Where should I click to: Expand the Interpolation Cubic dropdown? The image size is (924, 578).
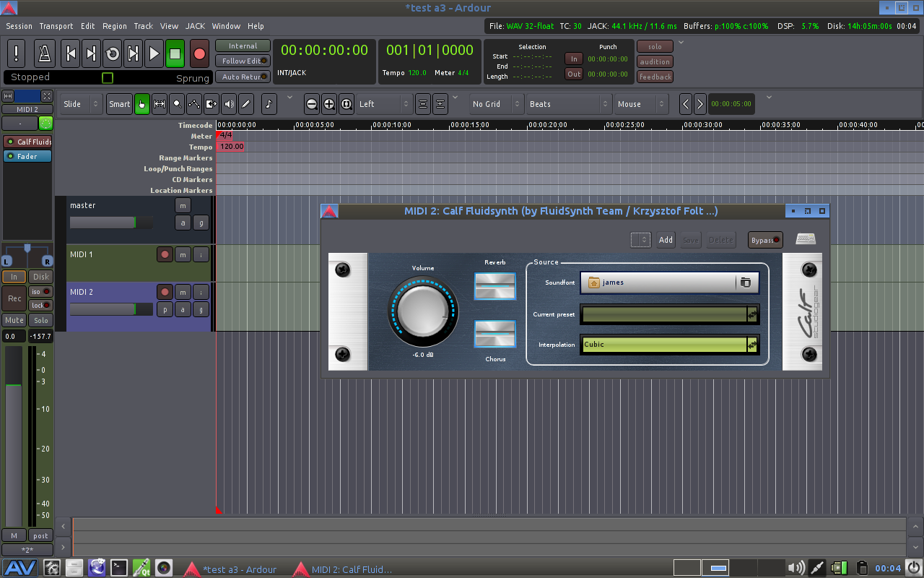(670, 345)
